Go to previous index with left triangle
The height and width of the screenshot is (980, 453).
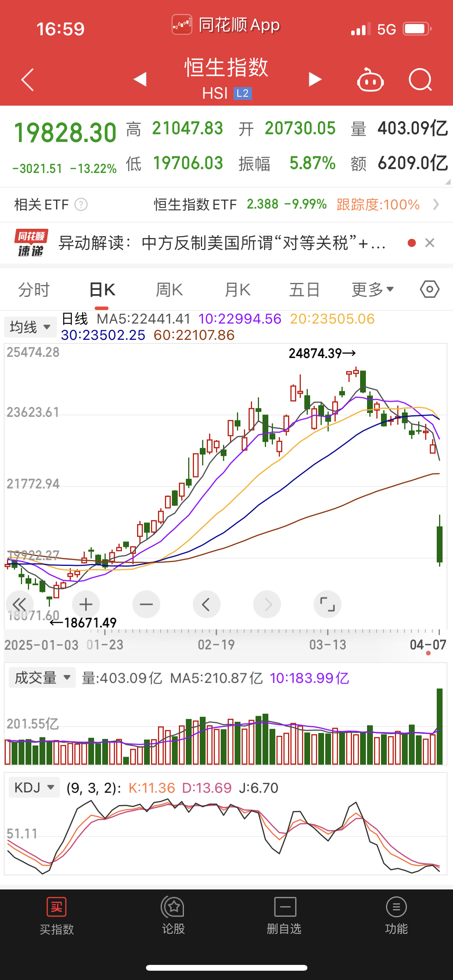(x=140, y=79)
